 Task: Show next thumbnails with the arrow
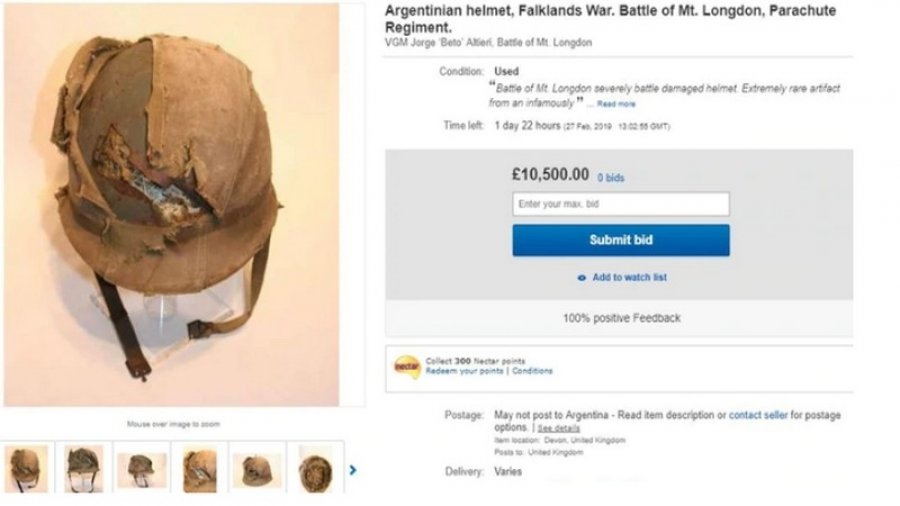(x=353, y=469)
